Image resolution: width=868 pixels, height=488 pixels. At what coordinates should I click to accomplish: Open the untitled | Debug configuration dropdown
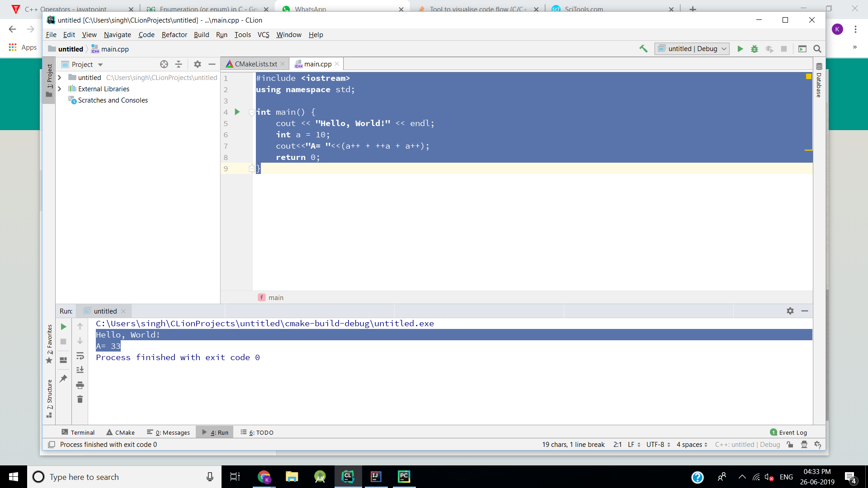[692, 49]
